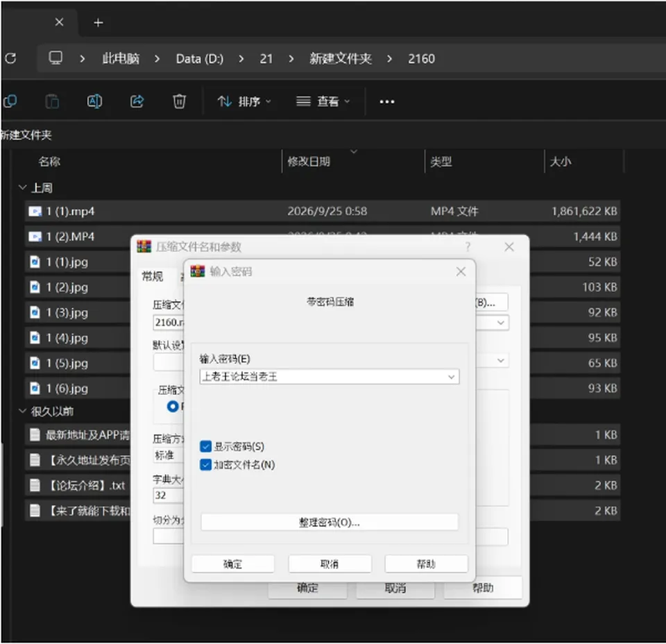Click the text file icon of 【论坛介绍】.txt
666x644 pixels.
(35, 485)
